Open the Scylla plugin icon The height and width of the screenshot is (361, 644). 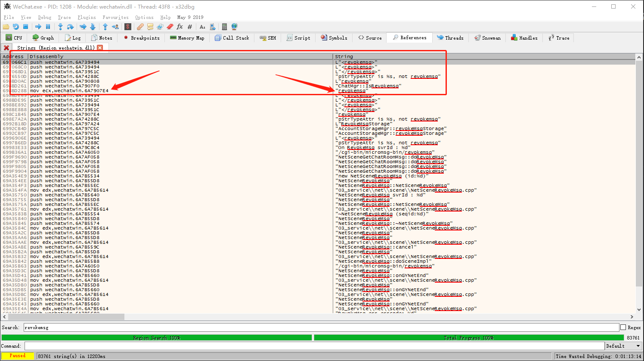pyautogui.click(x=127, y=27)
